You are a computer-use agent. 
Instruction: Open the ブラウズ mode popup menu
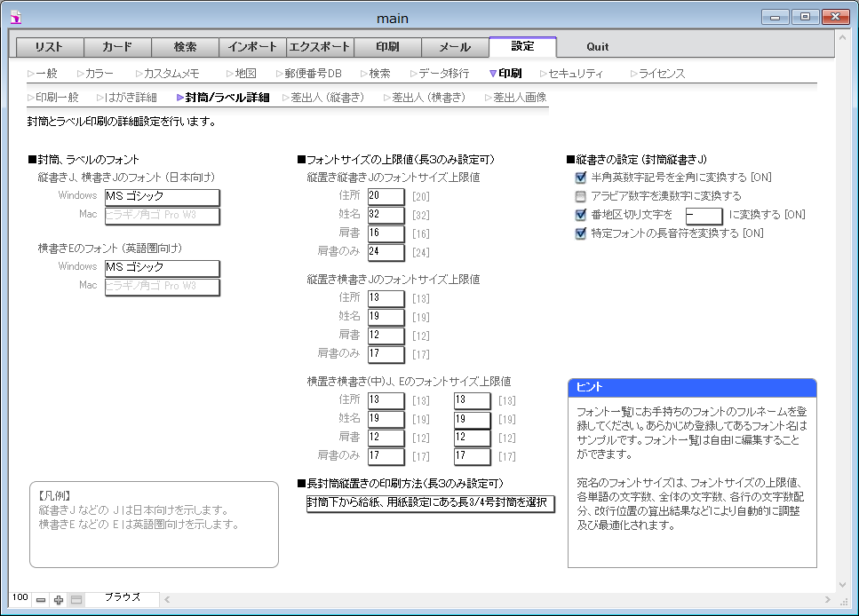[x=123, y=598]
